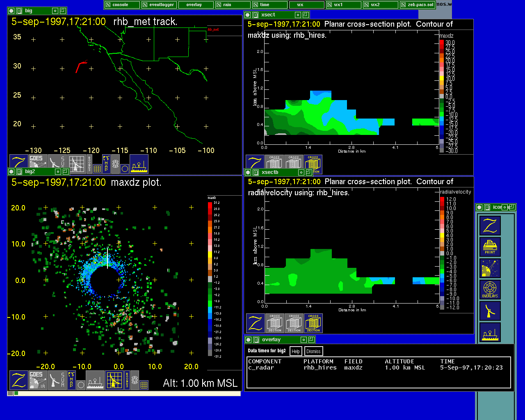Click the BOUNDS icon in big2 toolbar

coord(127,380)
